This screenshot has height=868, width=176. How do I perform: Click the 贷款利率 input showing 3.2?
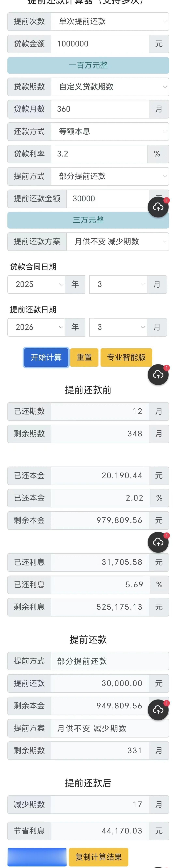click(x=99, y=154)
